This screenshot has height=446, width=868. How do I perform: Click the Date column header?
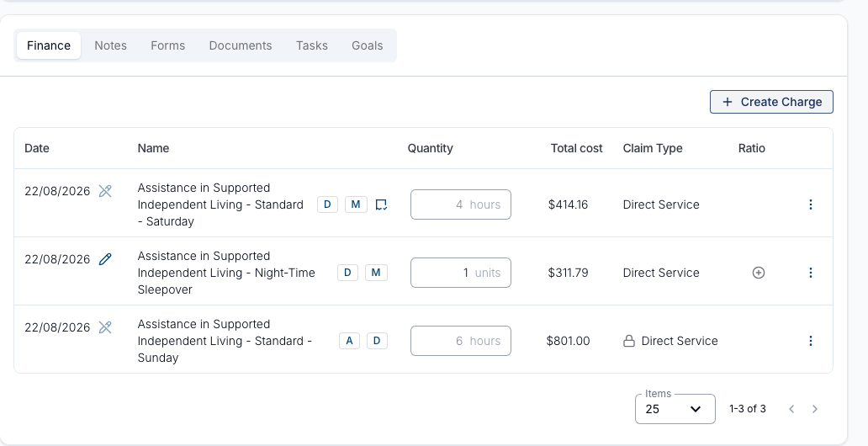37,148
